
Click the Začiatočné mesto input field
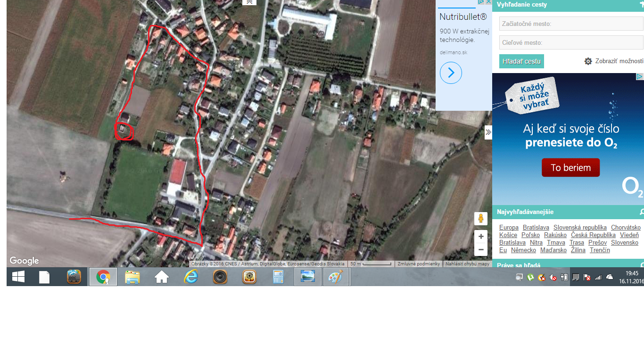pyautogui.click(x=571, y=24)
